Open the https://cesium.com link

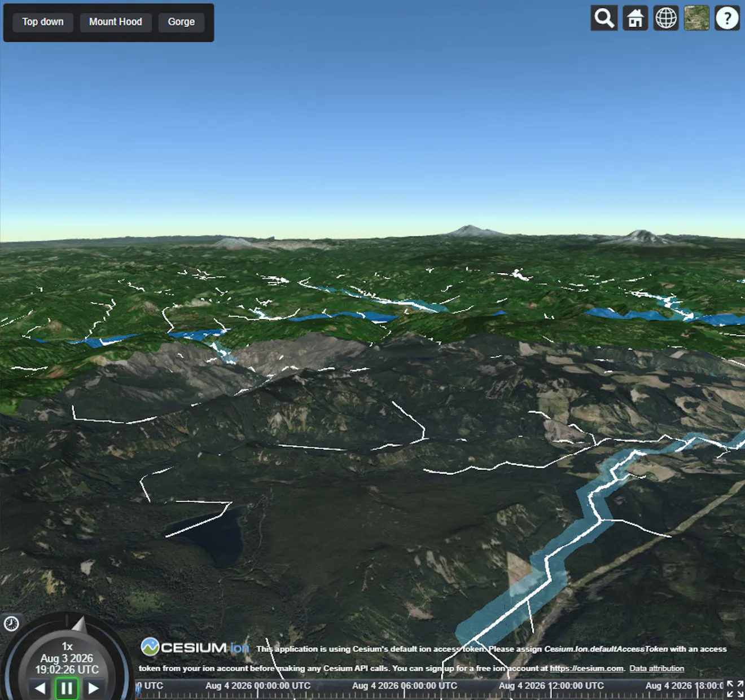586,668
